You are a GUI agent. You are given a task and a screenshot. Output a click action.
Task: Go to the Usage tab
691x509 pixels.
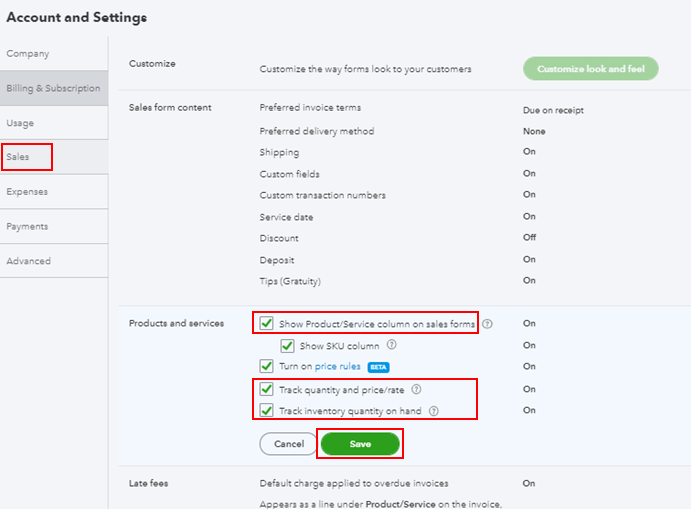(x=20, y=123)
